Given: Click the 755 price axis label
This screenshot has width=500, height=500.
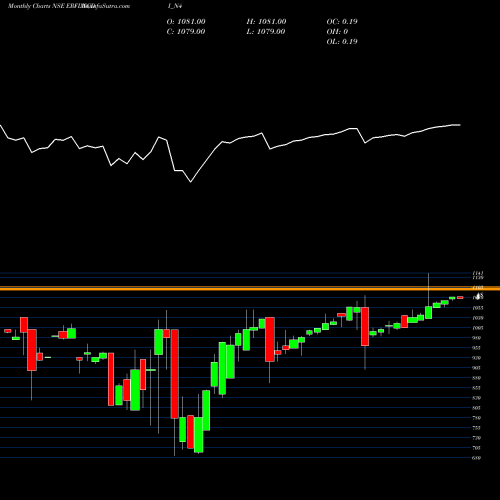Looking at the screenshot, I should pos(477,428).
